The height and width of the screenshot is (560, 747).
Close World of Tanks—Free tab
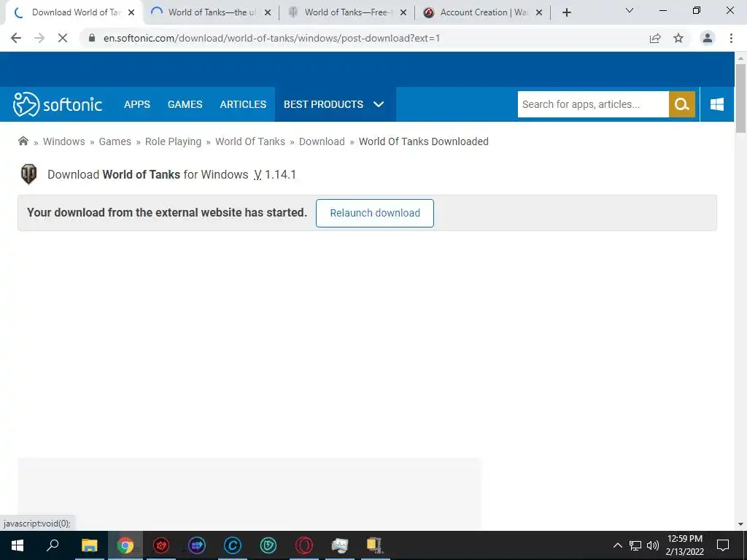(403, 13)
